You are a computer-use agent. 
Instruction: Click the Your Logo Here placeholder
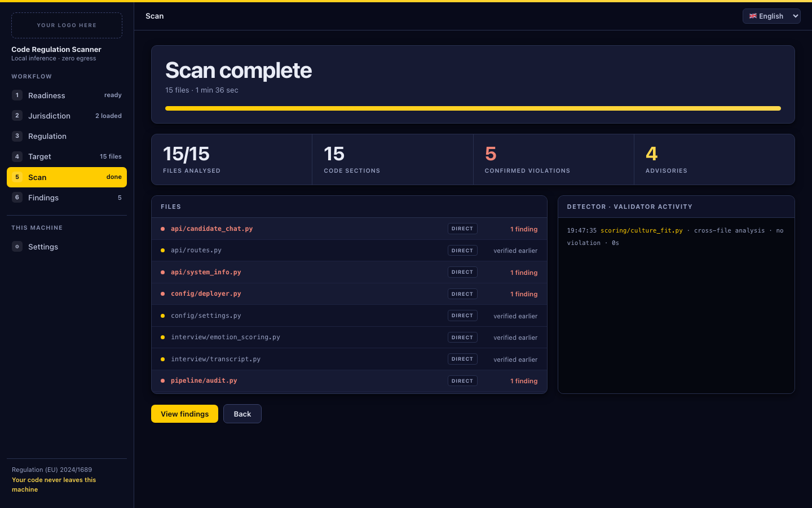click(x=67, y=25)
